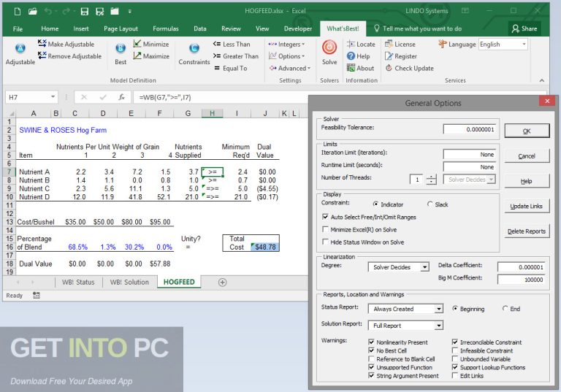
Task: Click the Big M Coefficient field
Action: pos(522,280)
